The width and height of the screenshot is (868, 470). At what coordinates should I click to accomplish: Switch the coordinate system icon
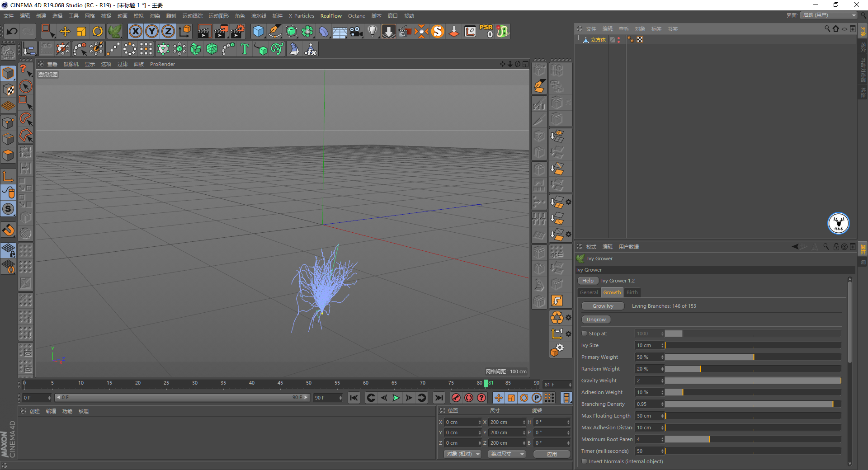click(x=184, y=31)
